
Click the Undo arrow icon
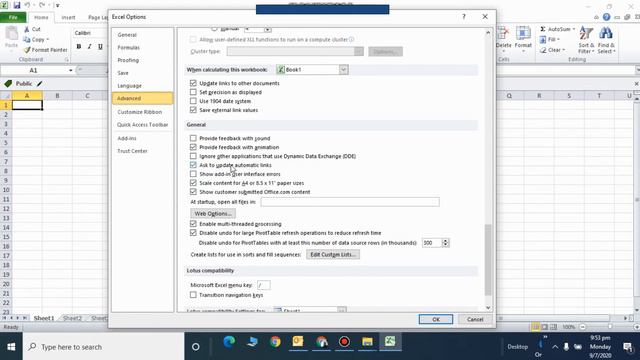click(x=28, y=5)
